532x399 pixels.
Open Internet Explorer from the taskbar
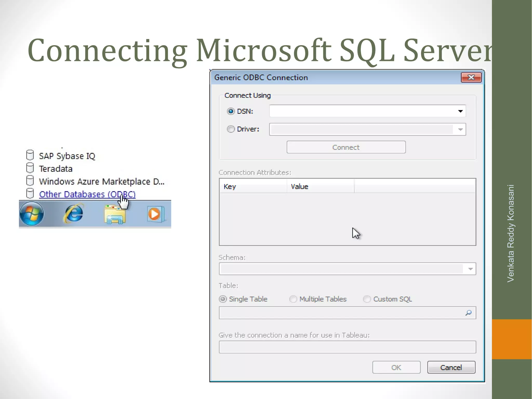point(74,214)
